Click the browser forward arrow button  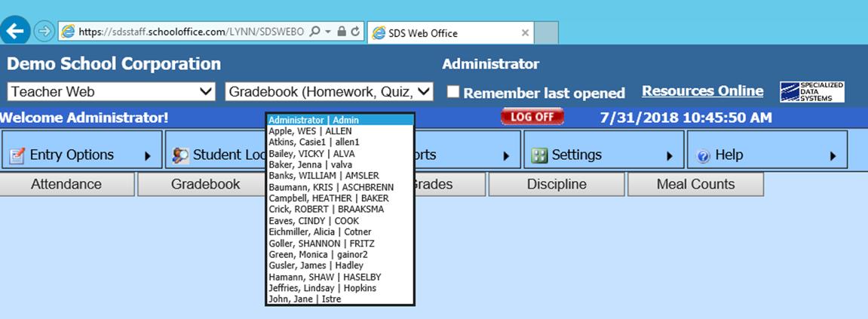[x=44, y=31]
